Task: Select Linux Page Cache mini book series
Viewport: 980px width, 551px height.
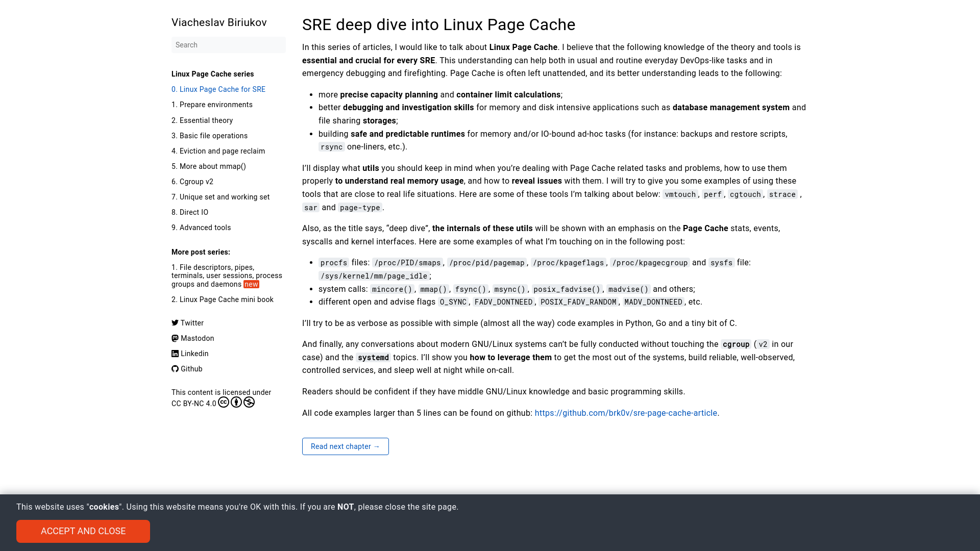Action: tap(222, 300)
